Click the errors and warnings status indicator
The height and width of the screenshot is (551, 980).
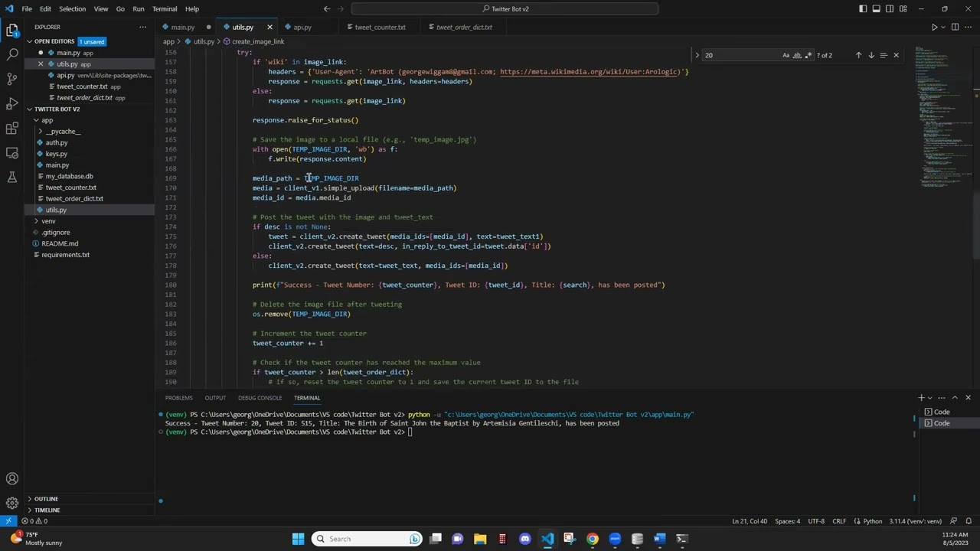tap(36, 521)
